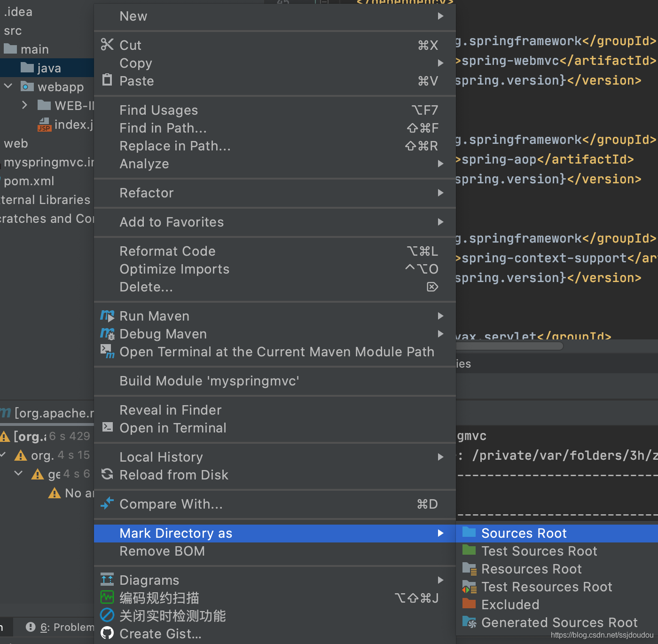Expand the New submenu arrow
The height and width of the screenshot is (644, 658).
click(x=440, y=16)
